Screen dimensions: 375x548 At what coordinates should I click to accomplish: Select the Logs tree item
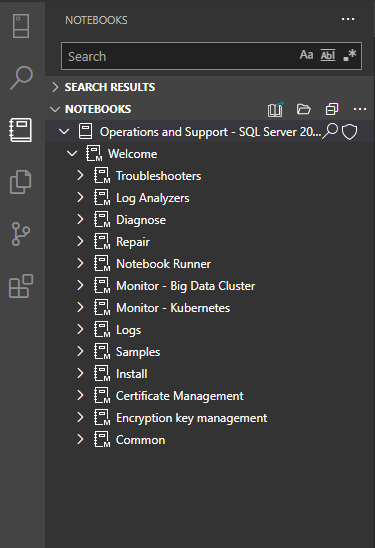tap(128, 330)
